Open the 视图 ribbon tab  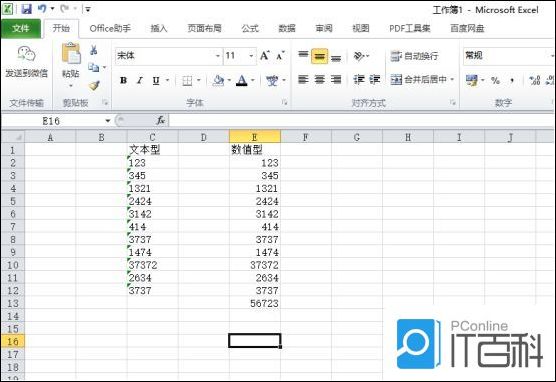(361, 28)
